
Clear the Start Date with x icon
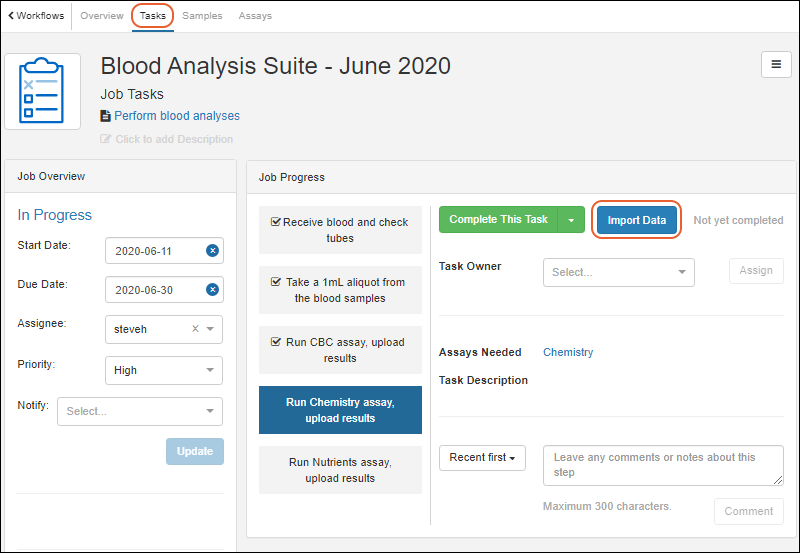[x=212, y=250]
